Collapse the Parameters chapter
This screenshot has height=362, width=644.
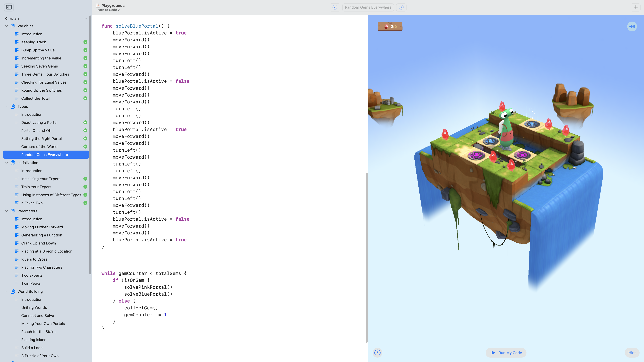[x=6, y=211]
